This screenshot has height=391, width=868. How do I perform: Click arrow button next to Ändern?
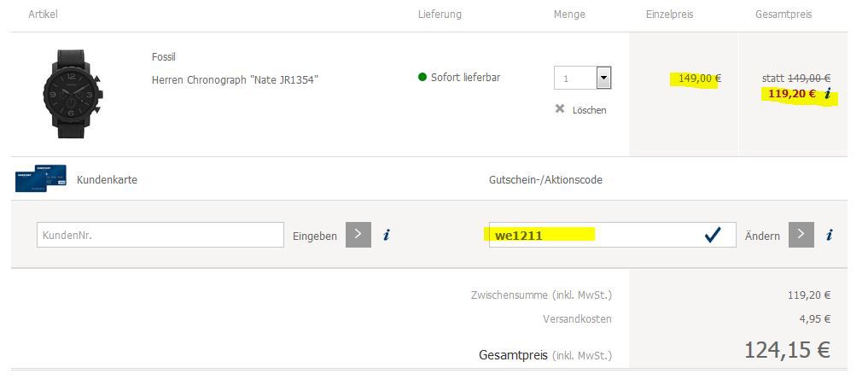[x=801, y=236]
